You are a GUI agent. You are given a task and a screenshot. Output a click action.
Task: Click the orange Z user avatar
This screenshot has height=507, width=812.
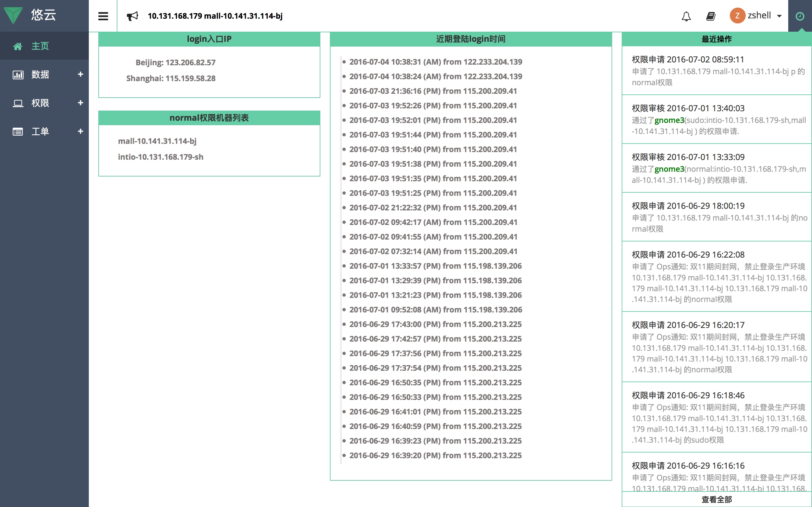pos(737,16)
